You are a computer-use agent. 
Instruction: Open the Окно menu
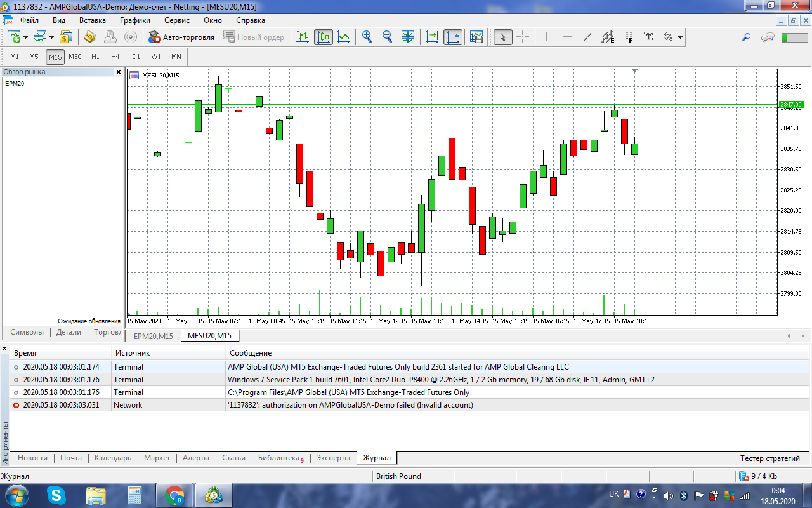[x=213, y=20]
